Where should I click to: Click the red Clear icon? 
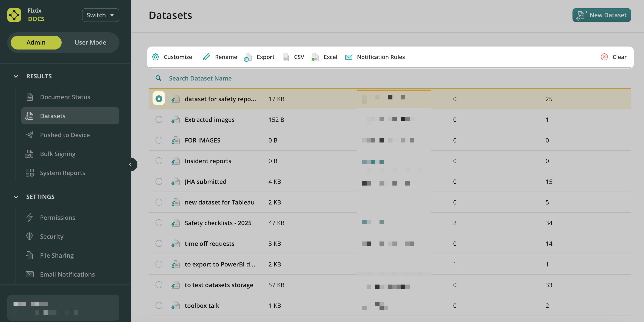tap(604, 57)
